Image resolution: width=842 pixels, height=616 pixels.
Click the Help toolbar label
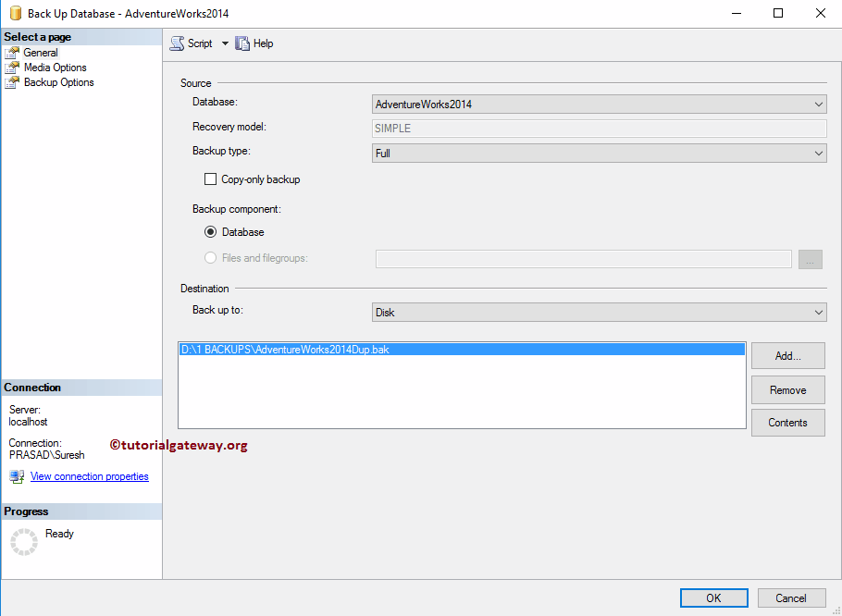click(263, 43)
